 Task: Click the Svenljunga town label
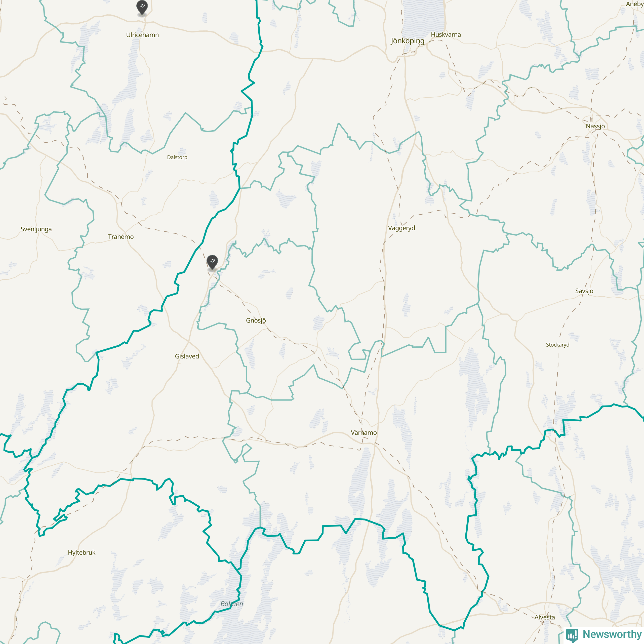coord(36,229)
